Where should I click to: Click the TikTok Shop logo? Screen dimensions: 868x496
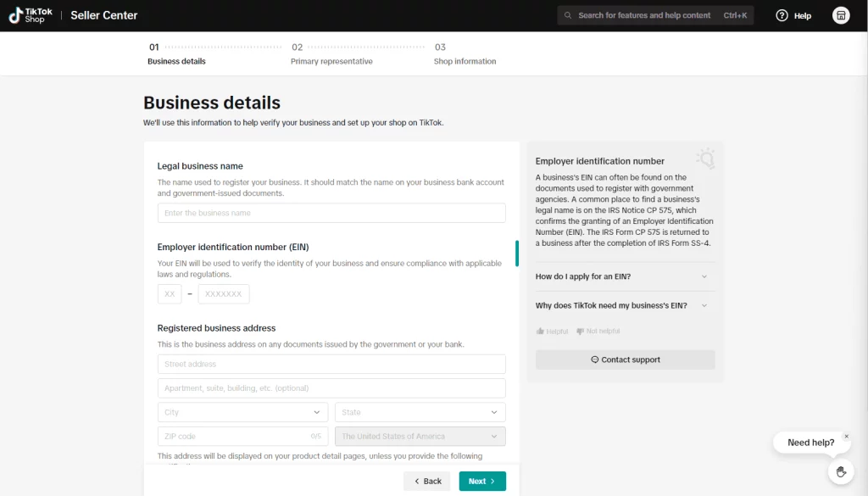pyautogui.click(x=31, y=15)
